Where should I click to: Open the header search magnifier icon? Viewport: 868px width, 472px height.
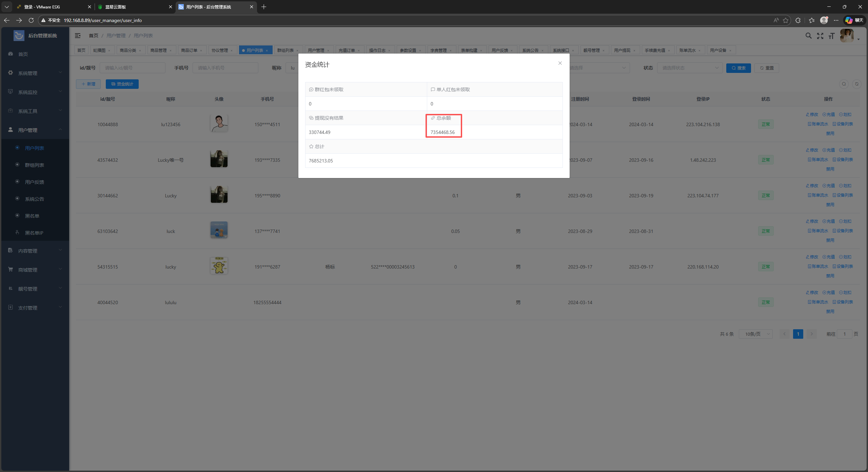pos(809,36)
